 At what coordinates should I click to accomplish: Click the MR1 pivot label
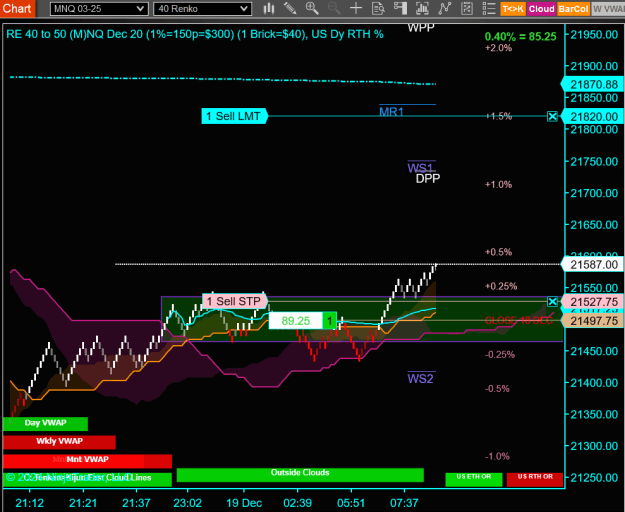[x=391, y=112]
